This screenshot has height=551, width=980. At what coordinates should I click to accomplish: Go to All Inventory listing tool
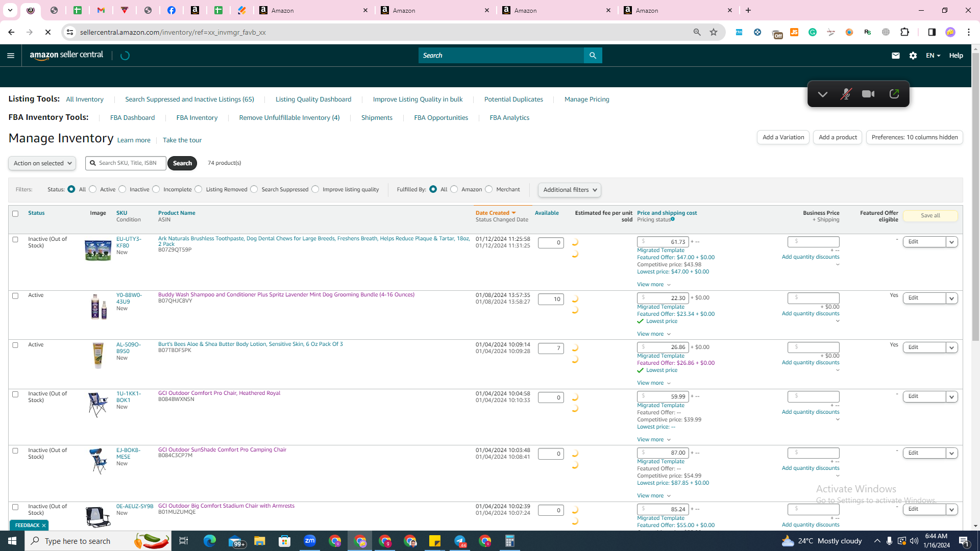[85, 99]
